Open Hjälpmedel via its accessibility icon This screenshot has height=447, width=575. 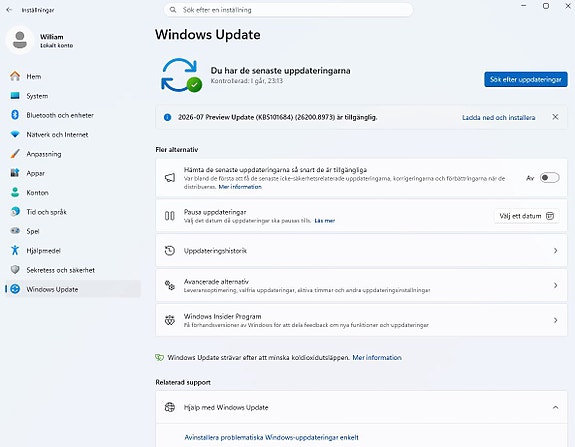coord(15,250)
